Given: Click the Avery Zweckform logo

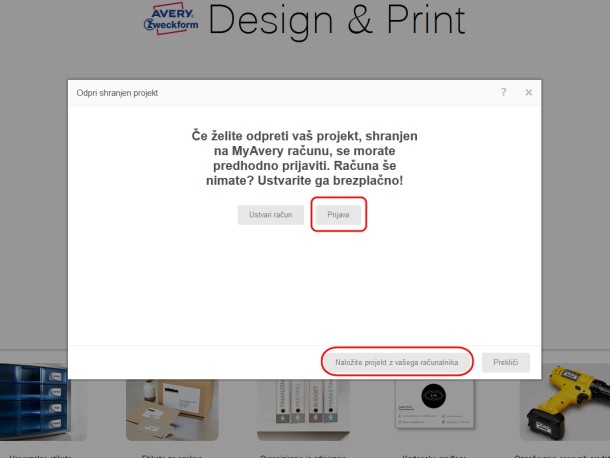Looking at the screenshot, I should click(x=171, y=19).
